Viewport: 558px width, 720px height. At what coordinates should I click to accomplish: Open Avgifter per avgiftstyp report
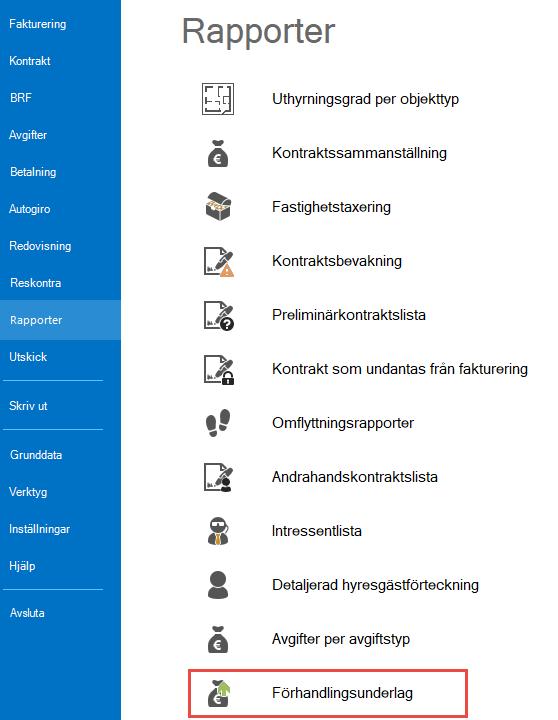click(x=341, y=639)
